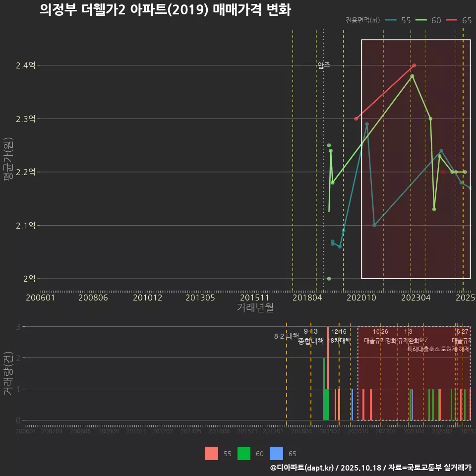Click the 12·16 18차대책 annotation label
The height and width of the screenshot is (476, 476).
coord(340,335)
